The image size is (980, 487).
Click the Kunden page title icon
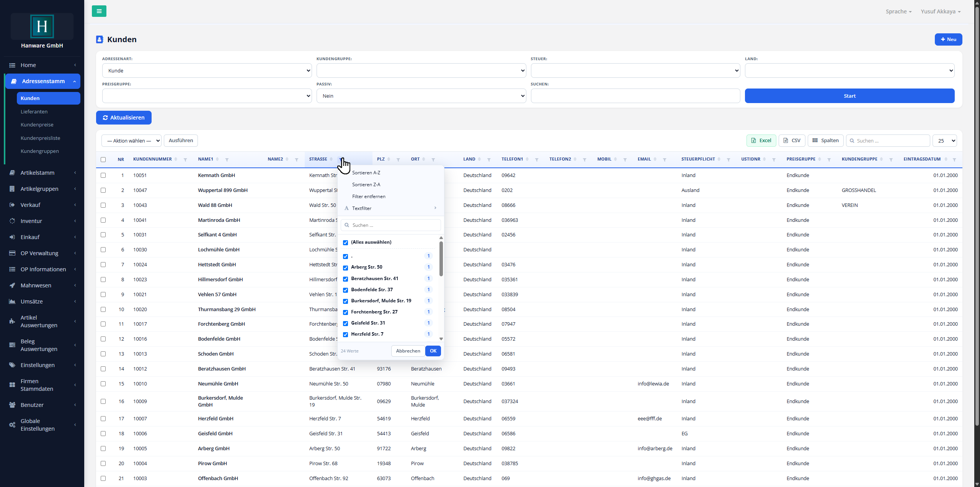(100, 39)
